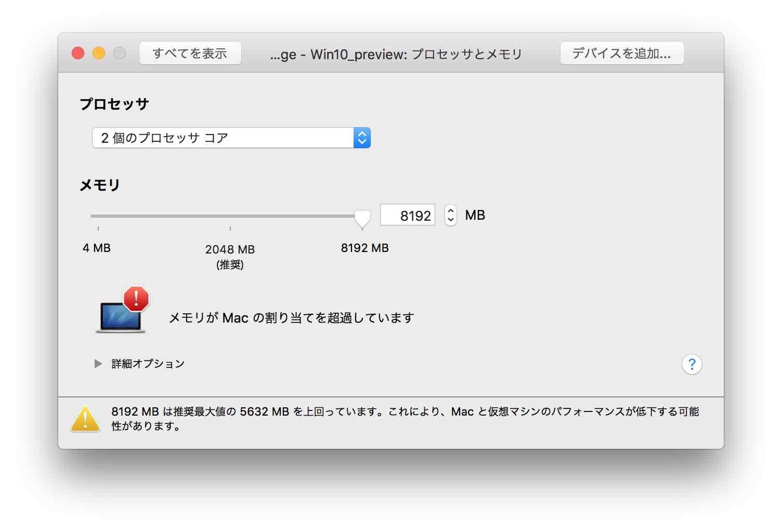The image size is (782, 532).
Task: Click the 8192 MB slider label
Action: point(365,248)
